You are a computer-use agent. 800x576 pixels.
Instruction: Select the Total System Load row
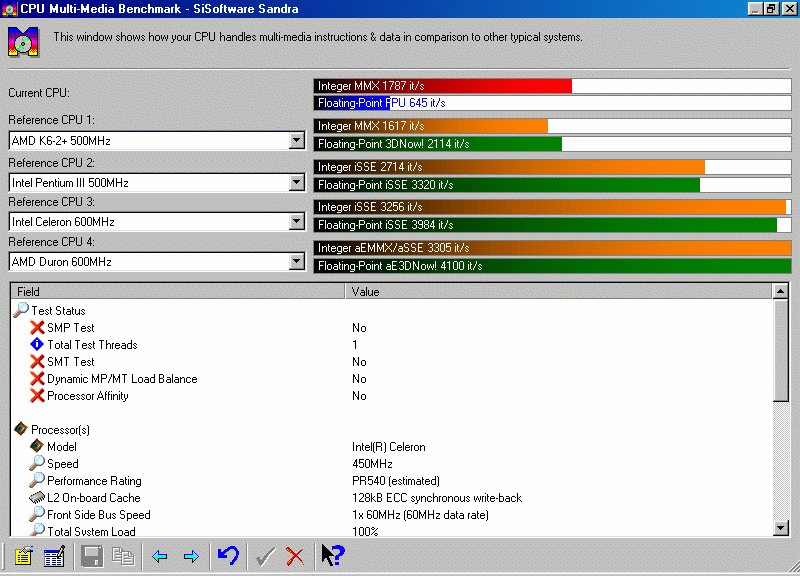pyautogui.click(x=391, y=531)
